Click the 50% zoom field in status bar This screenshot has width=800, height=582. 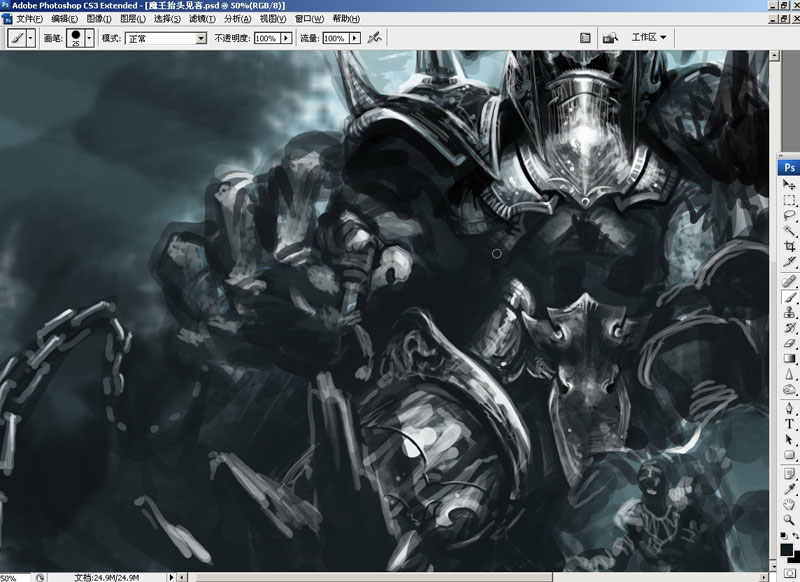coord(15,578)
